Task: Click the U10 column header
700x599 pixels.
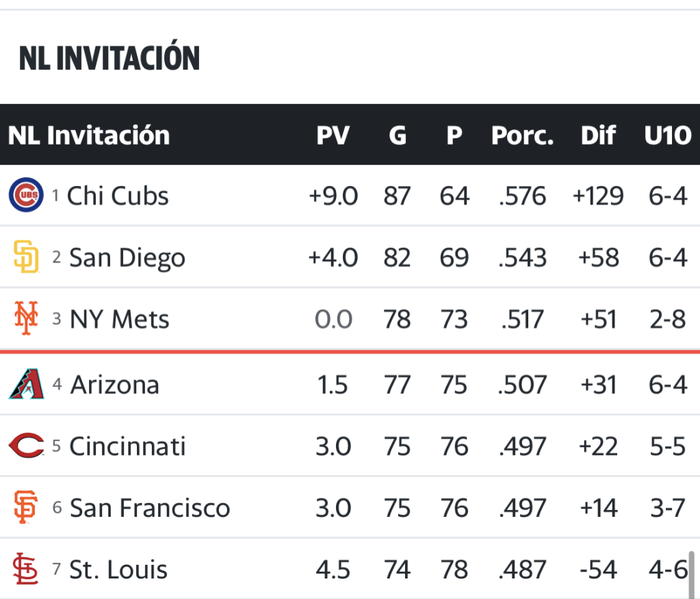Action: tap(667, 135)
